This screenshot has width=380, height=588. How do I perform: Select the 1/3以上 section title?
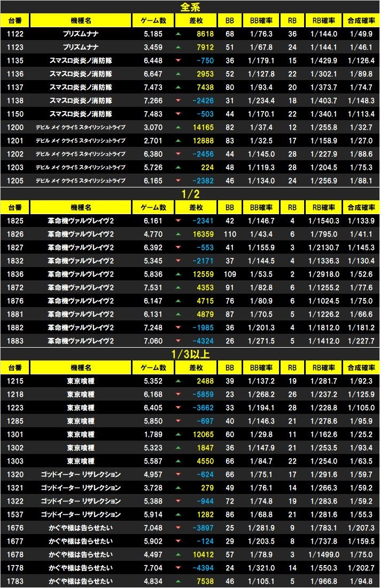190,354
